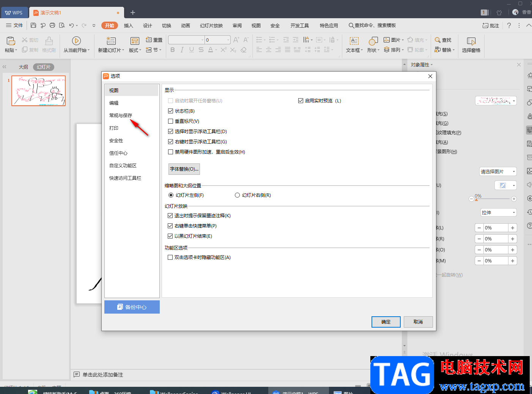This screenshot has height=394, width=532.
Task: Select slide 1 thumbnail
Action: point(38,91)
